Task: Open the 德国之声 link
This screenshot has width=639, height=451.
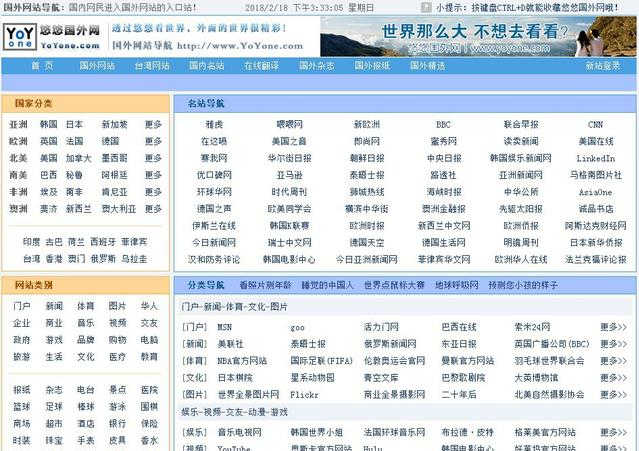Action: pos(214,209)
